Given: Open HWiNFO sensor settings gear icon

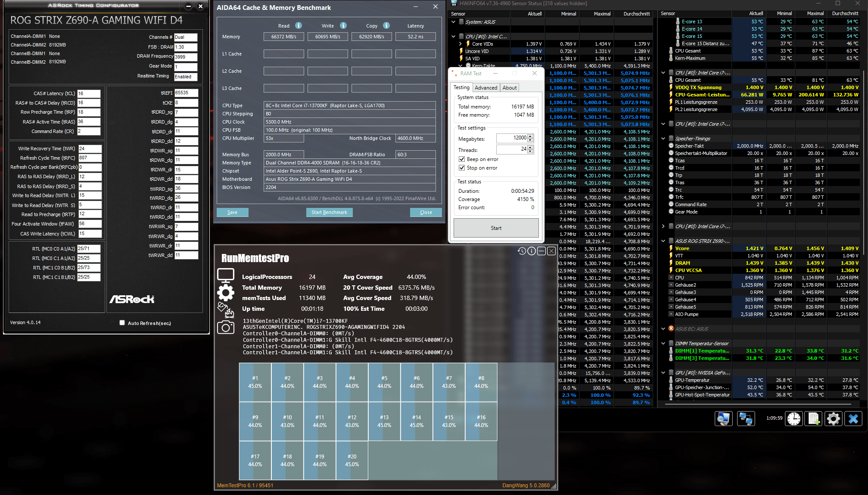Looking at the screenshot, I should click(x=834, y=418).
